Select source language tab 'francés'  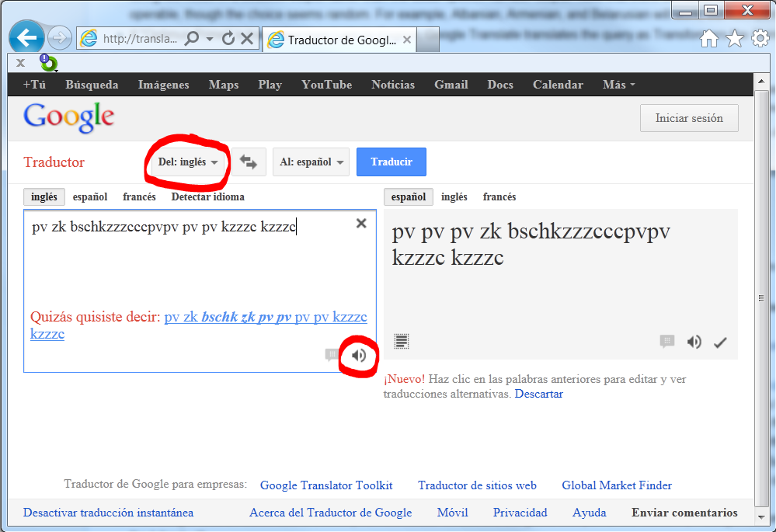[x=139, y=197]
